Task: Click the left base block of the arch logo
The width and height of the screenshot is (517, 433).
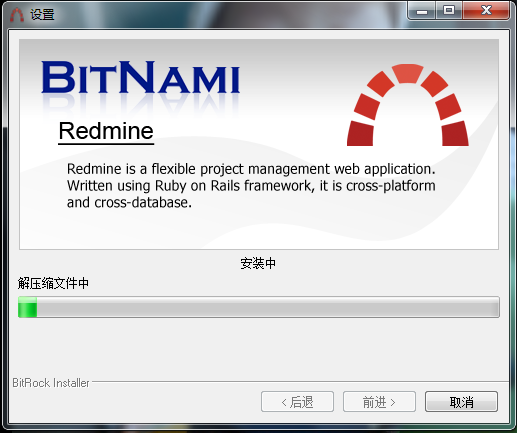Action: click(360, 133)
